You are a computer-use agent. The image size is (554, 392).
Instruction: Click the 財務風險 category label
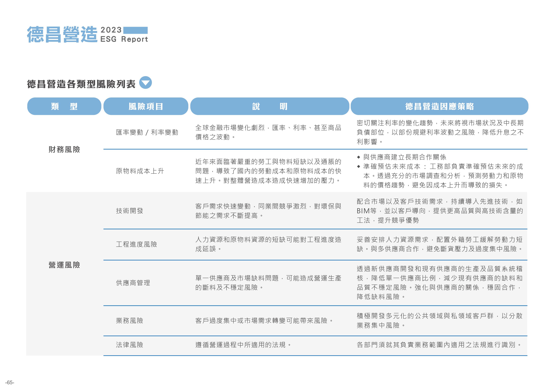64,149
